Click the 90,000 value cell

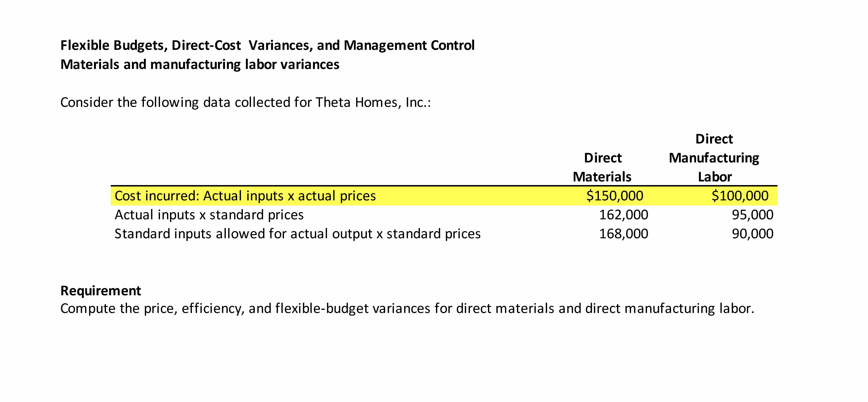[x=752, y=234]
